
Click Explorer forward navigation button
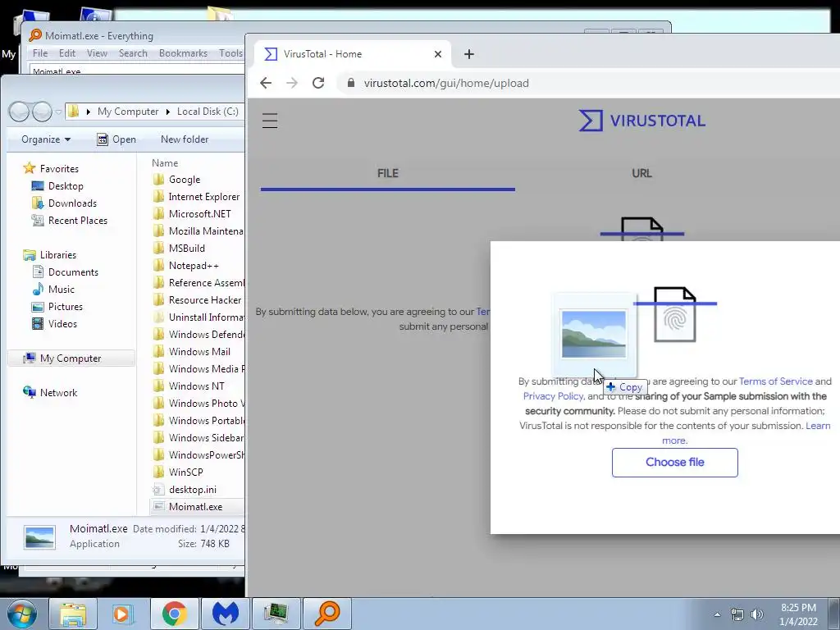[42, 112]
